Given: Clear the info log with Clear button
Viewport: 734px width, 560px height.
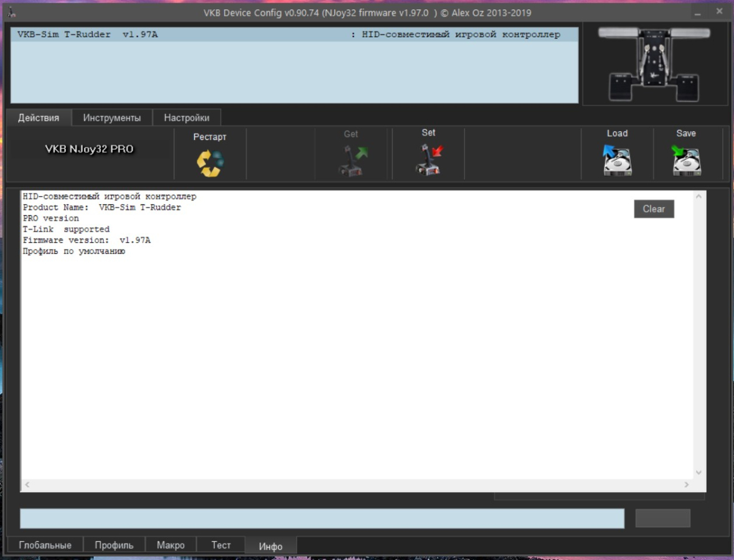Looking at the screenshot, I should tap(654, 209).
